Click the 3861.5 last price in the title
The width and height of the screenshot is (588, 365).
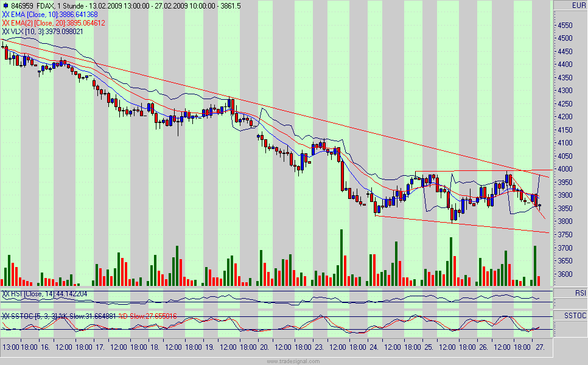(231, 5)
